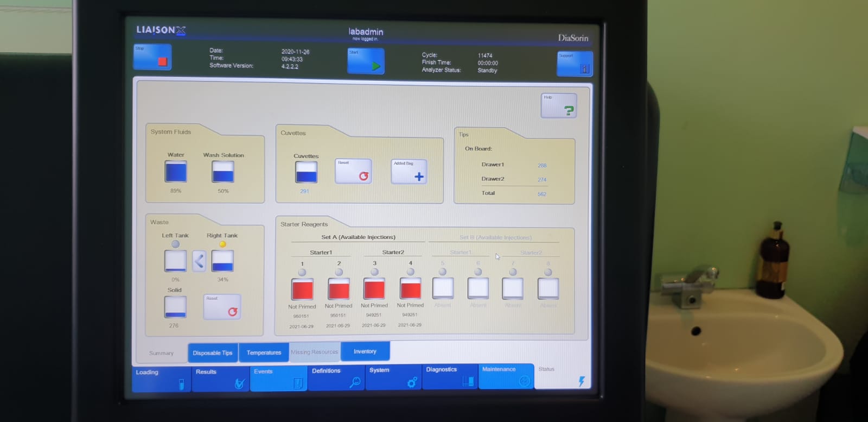Click the Water level indicator

[176, 172]
